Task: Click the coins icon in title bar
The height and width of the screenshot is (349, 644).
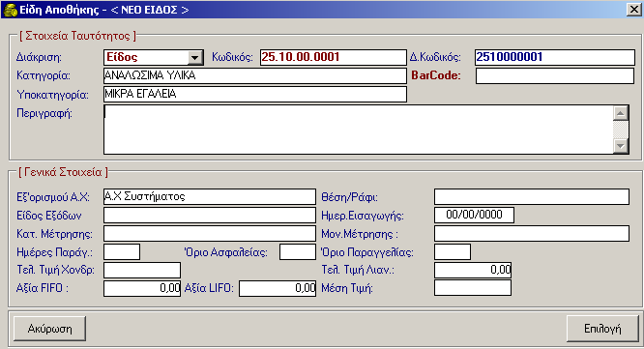Action: (x=10, y=10)
